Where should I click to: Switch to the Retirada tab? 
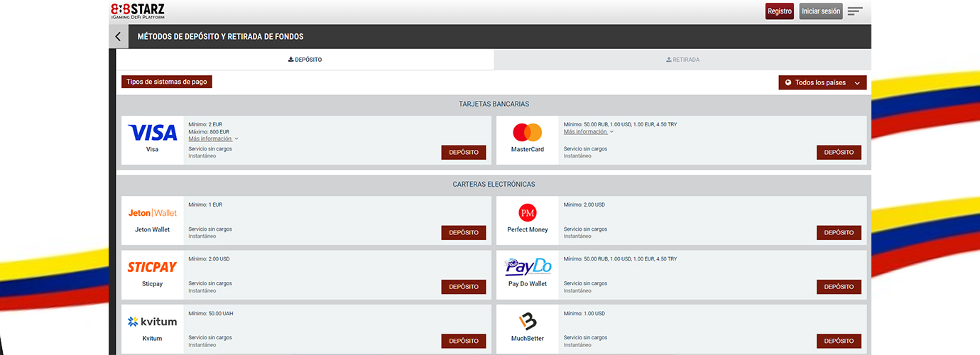point(682,60)
